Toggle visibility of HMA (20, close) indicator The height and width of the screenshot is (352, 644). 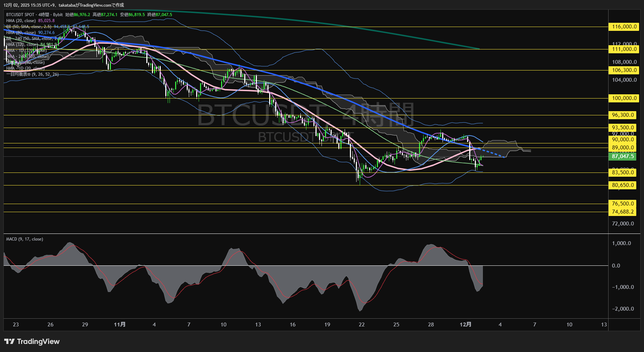pyautogui.click(x=20, y=21)
